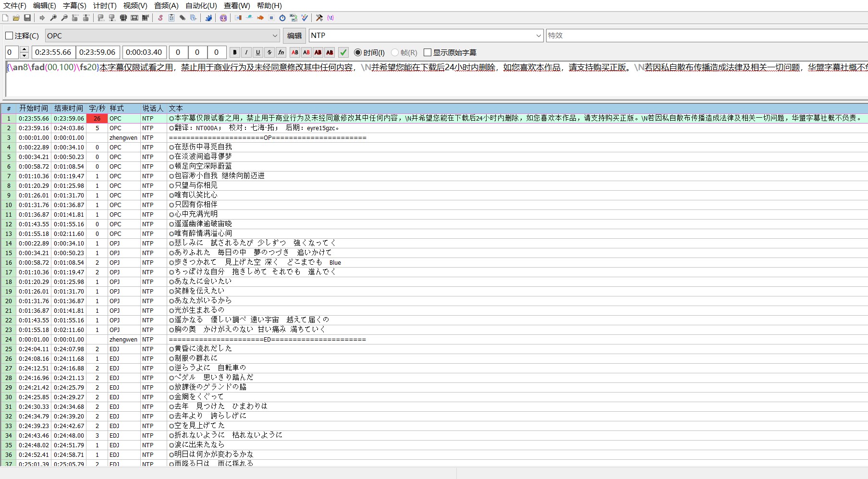This screenshot has height=479, width=868.
Task: Open the Fonts Collector icon
Action: point(194,18)
